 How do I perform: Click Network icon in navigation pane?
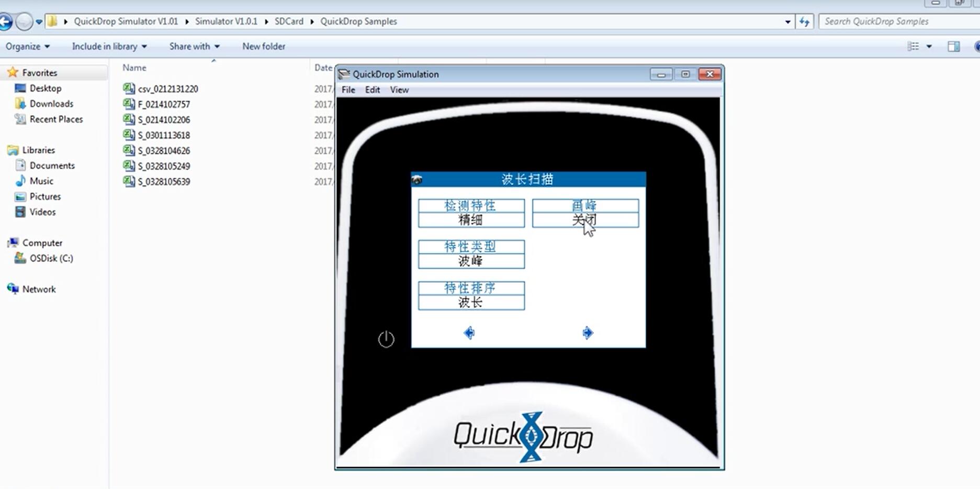[13, 288]
